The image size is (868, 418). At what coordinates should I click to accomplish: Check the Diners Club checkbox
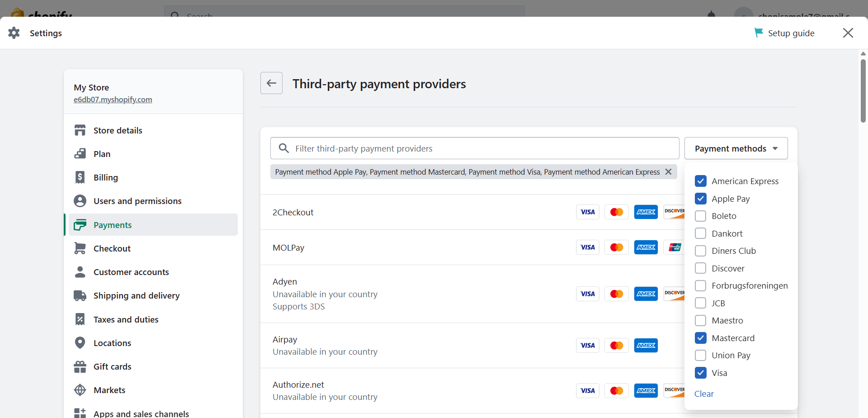pos(700,251)
